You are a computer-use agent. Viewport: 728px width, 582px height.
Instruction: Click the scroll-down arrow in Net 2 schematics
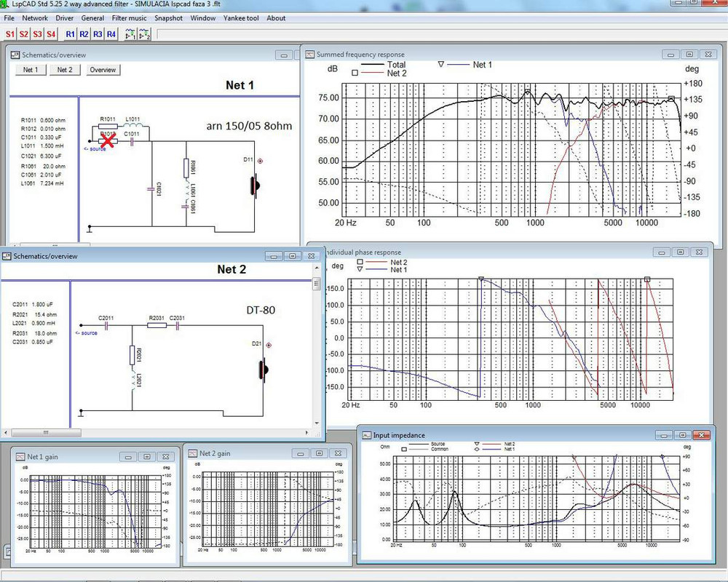(317, 423)
